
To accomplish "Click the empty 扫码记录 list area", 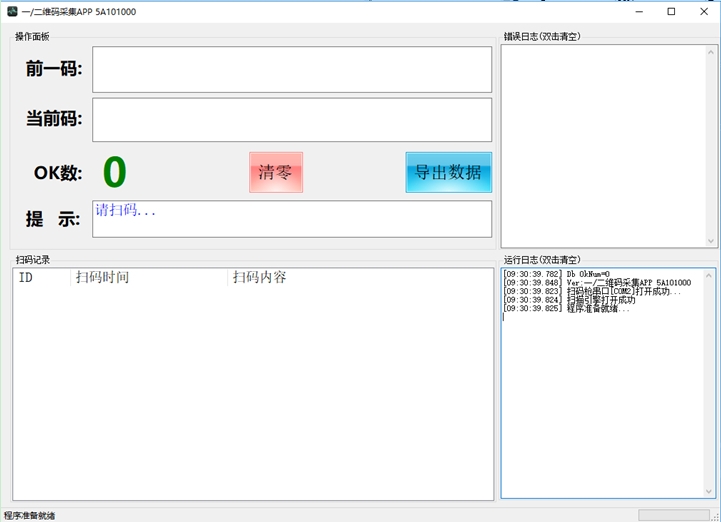I will point(252,392).
